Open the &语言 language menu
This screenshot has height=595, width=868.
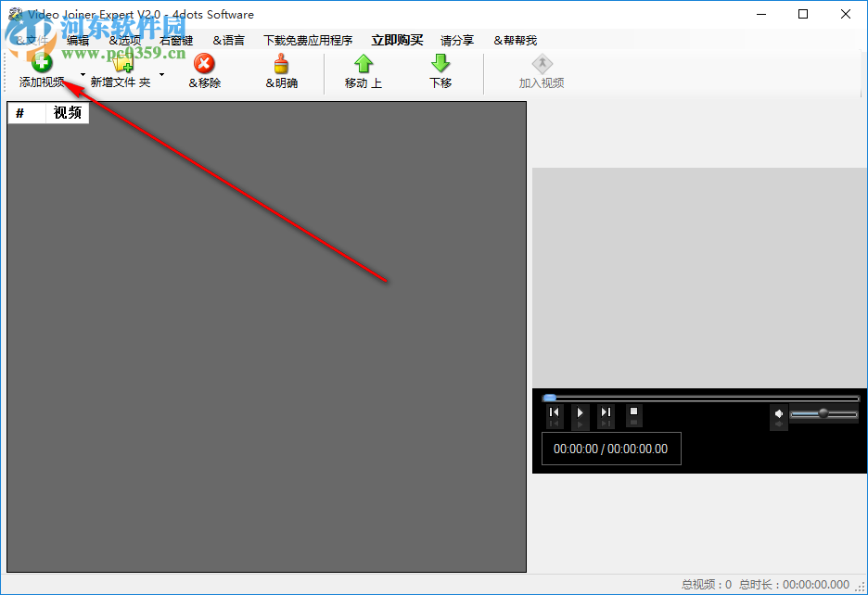(228, 40)
